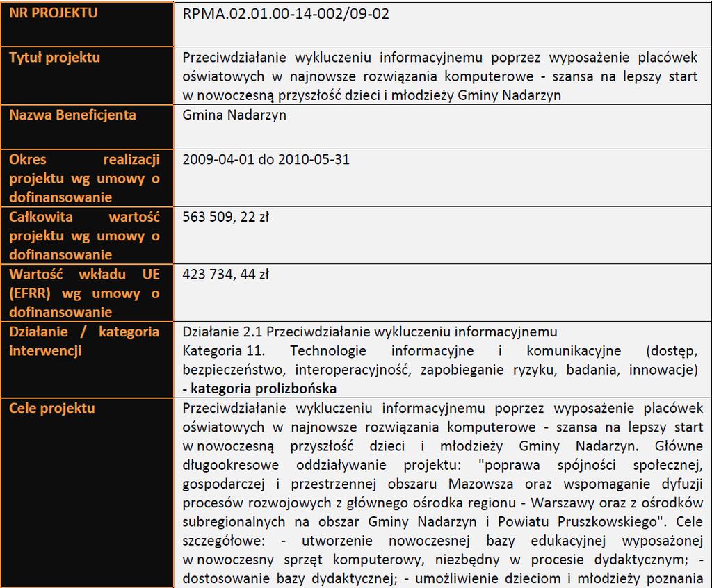This screenshot has height=588, width=712.
Task: Click the 'Całkowita wartość projektu' label cell
Action: pos(87,235)
